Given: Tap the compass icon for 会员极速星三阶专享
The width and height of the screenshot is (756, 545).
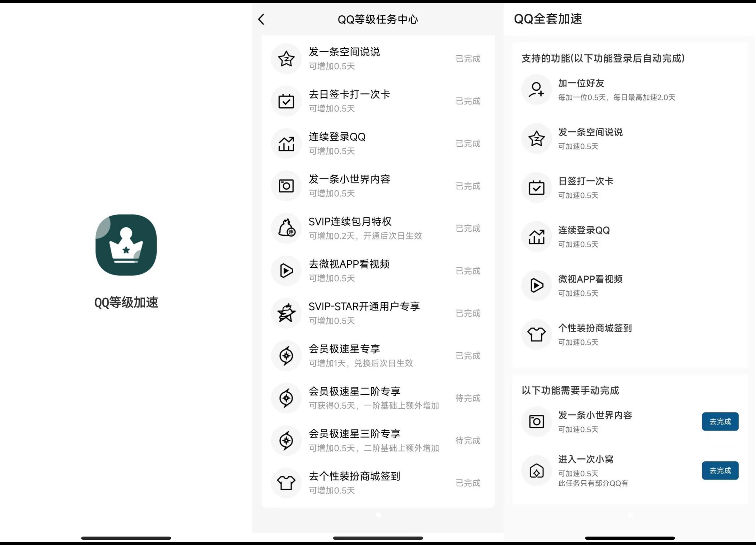Looking at the screenshot, I should point(286,440).
